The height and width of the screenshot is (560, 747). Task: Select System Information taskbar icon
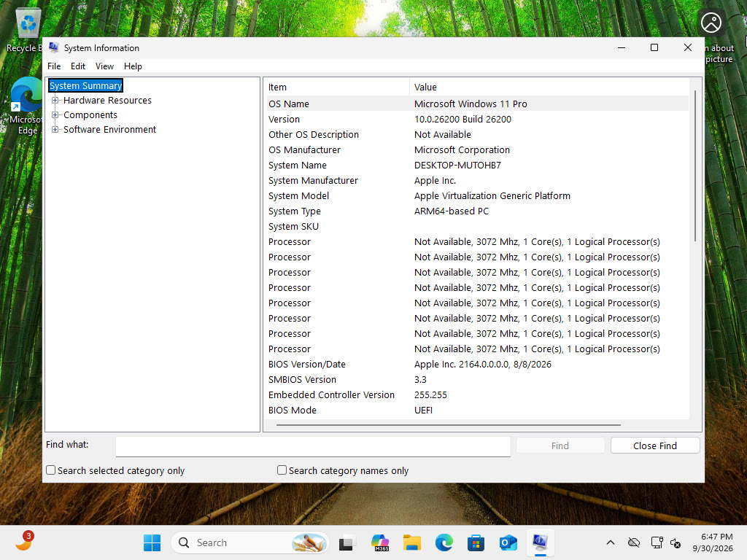point(541,542)
